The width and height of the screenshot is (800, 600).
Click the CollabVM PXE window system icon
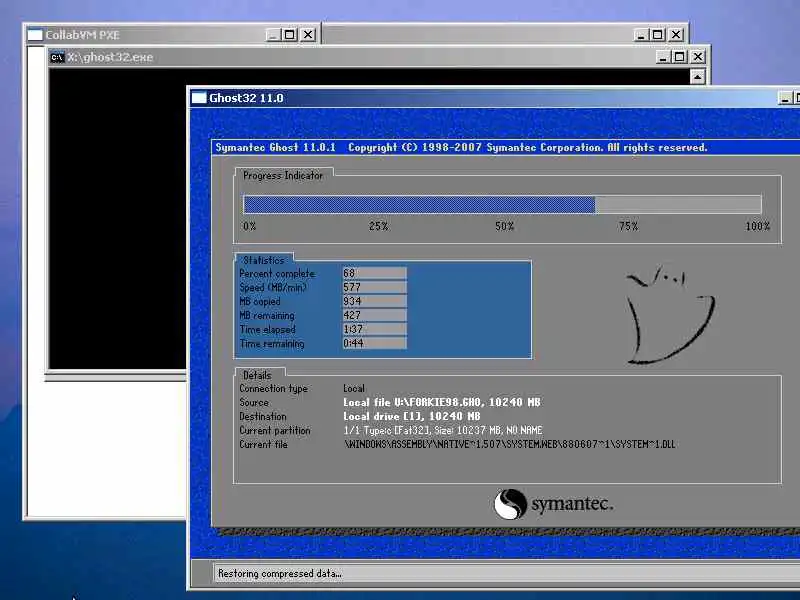click(35, 35)
